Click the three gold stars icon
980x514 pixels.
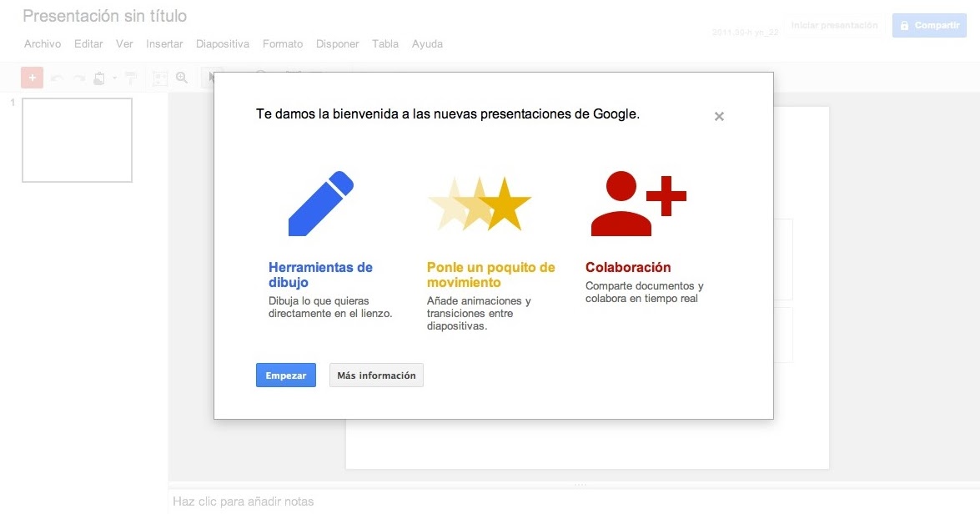tap(480, 204)
